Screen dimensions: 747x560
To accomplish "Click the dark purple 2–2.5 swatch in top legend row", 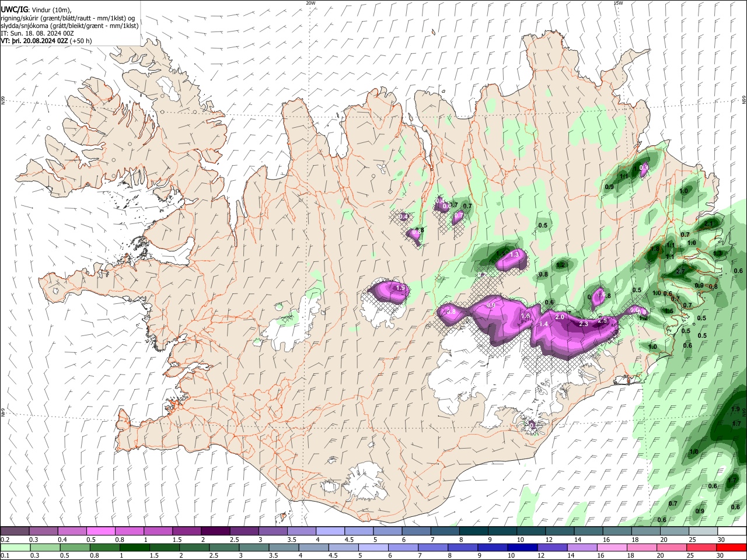I will pos(215,531).
